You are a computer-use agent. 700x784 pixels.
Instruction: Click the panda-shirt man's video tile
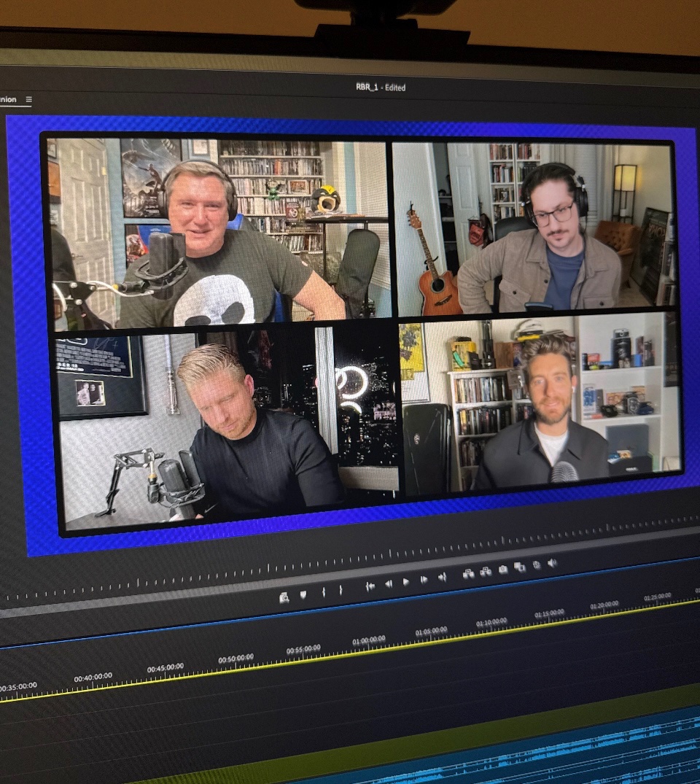click(220, 233)
